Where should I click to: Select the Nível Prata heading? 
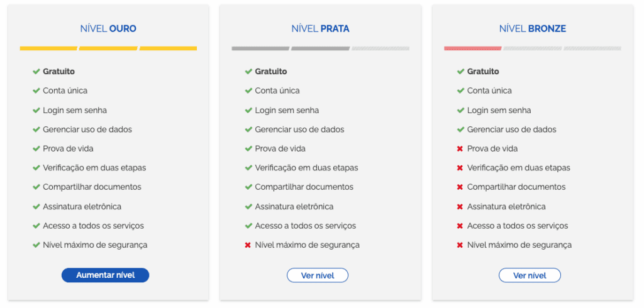[x=320, y=29]
